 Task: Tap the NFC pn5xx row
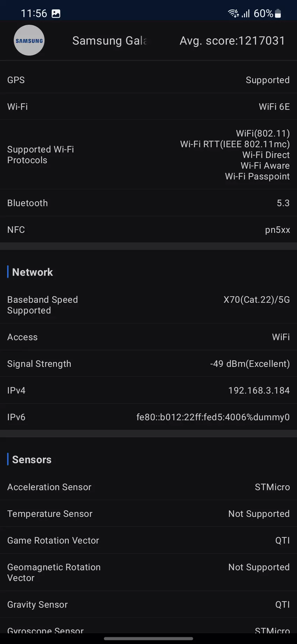tap(148, 230)
